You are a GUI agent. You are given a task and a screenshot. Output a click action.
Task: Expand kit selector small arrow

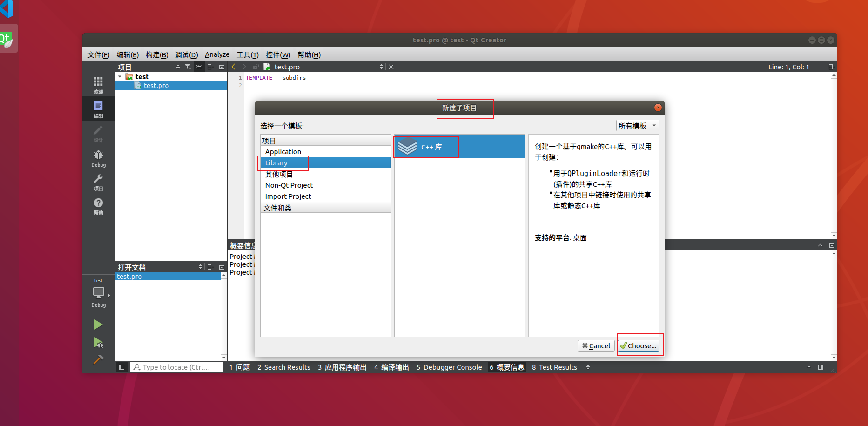109,295
